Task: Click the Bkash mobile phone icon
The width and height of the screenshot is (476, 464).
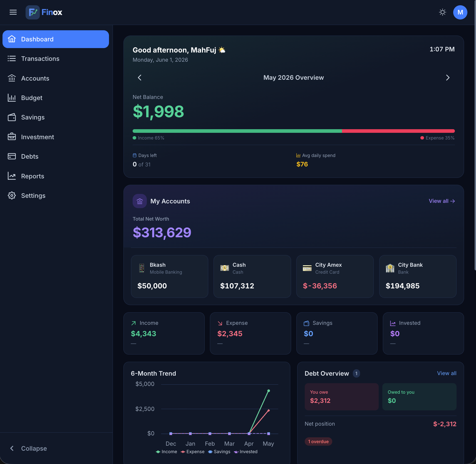Action: click(142, 268)
